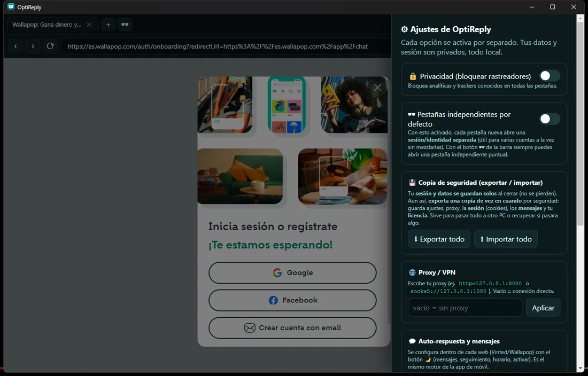This screenshot has width=588, height=376.
Task: Click the floppy disk icon beside Copia de seguridad
Action: [x=412, y=183]
